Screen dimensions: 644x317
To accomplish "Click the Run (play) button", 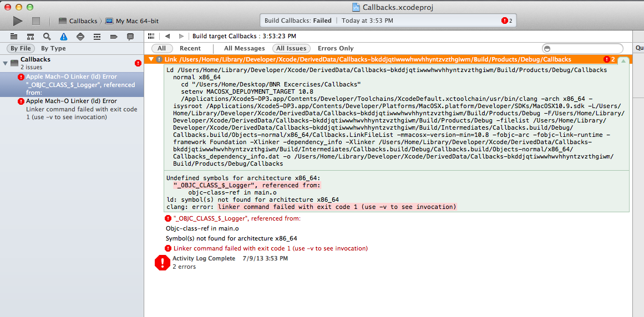I will (x=18, y=21).
